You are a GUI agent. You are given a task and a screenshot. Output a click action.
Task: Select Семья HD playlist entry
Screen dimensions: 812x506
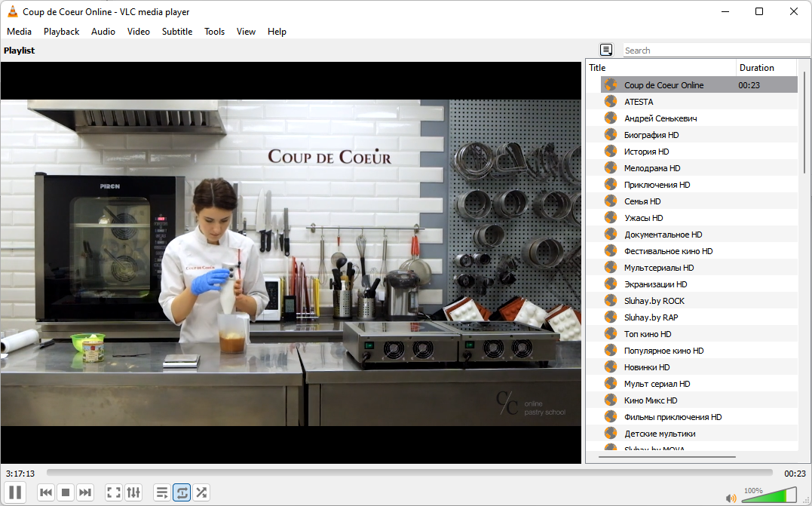699,201
